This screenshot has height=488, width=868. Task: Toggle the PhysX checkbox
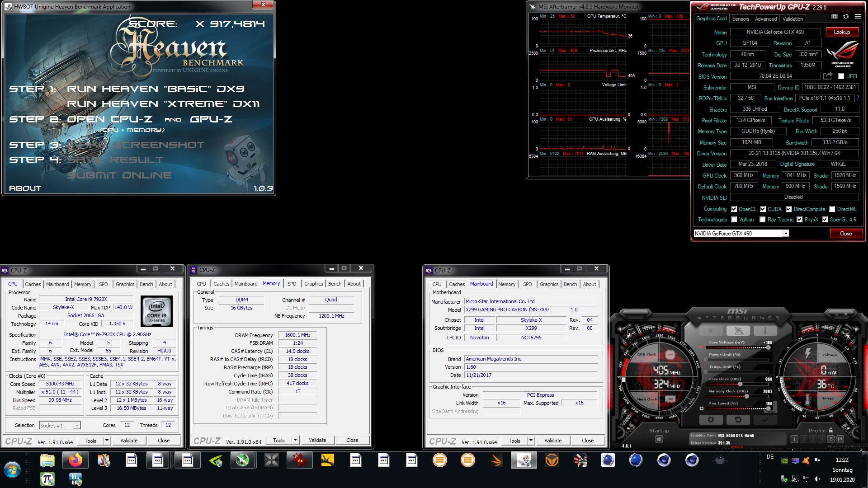[x=800, y=220]
